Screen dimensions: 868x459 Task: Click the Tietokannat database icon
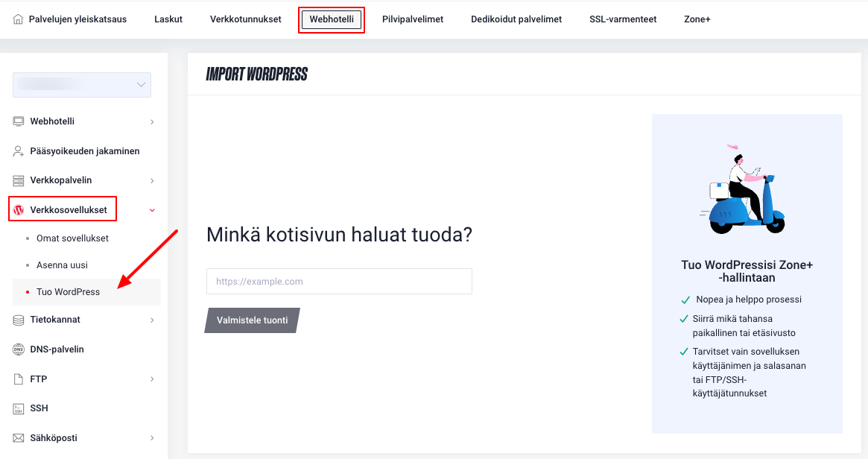pos(19,320)
